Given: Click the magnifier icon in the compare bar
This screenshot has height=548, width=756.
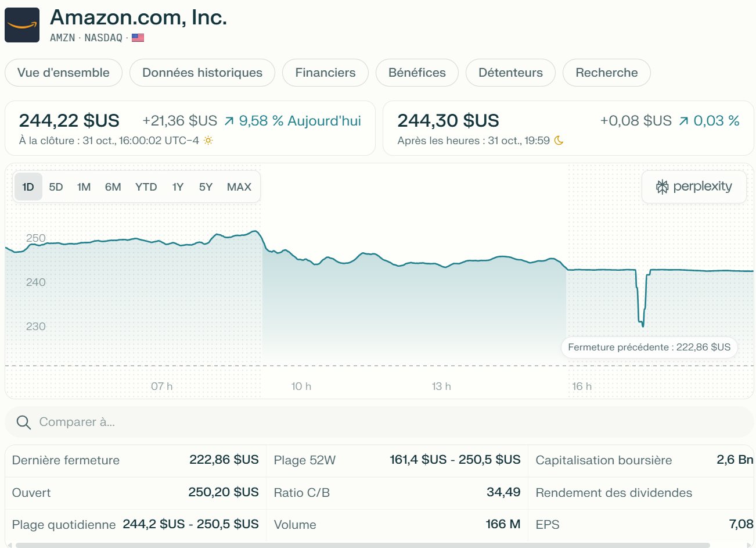Looking at the screenshot, I should (23, 422).
